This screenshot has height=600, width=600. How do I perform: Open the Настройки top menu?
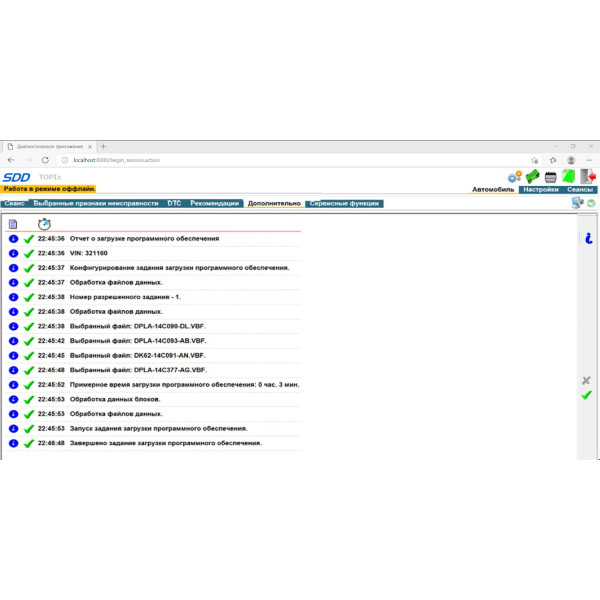(x=540, y=189)
